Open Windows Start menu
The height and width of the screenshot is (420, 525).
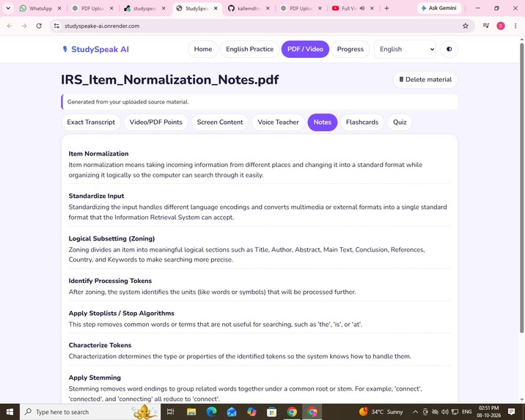(10, 412)
